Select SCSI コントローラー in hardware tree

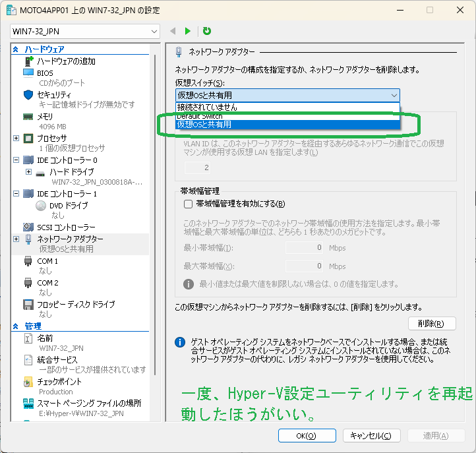pyautogui.click(x=66, y=227)
